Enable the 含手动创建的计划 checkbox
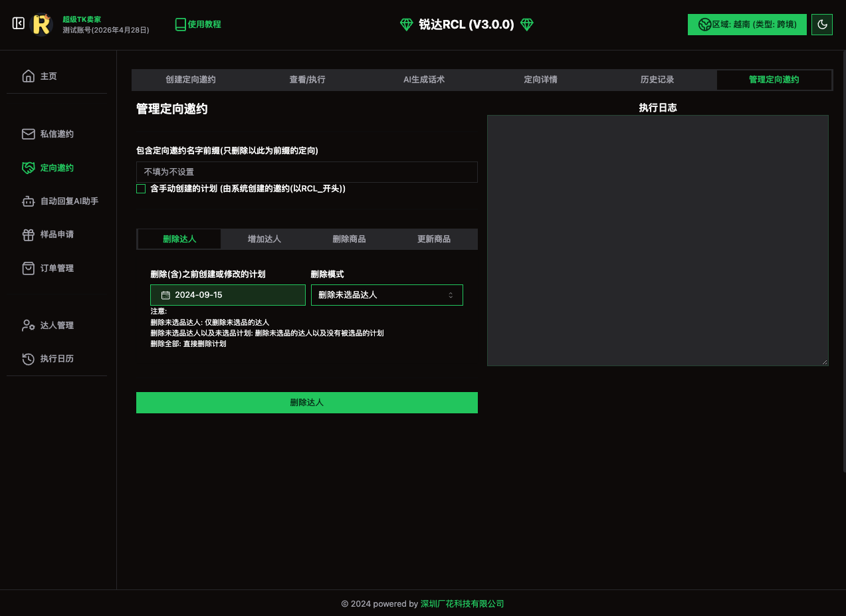This screenshot has width=846, height=616. tap(141, 189)
